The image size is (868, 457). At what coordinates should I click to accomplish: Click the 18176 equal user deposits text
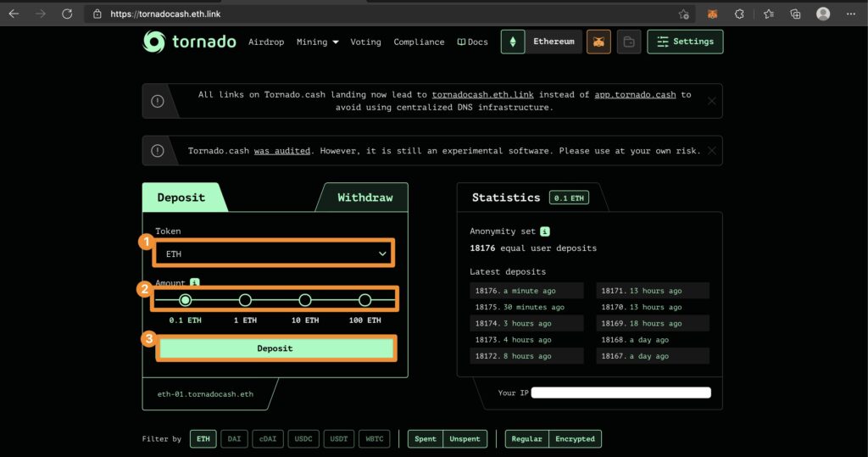click(533, 248)
